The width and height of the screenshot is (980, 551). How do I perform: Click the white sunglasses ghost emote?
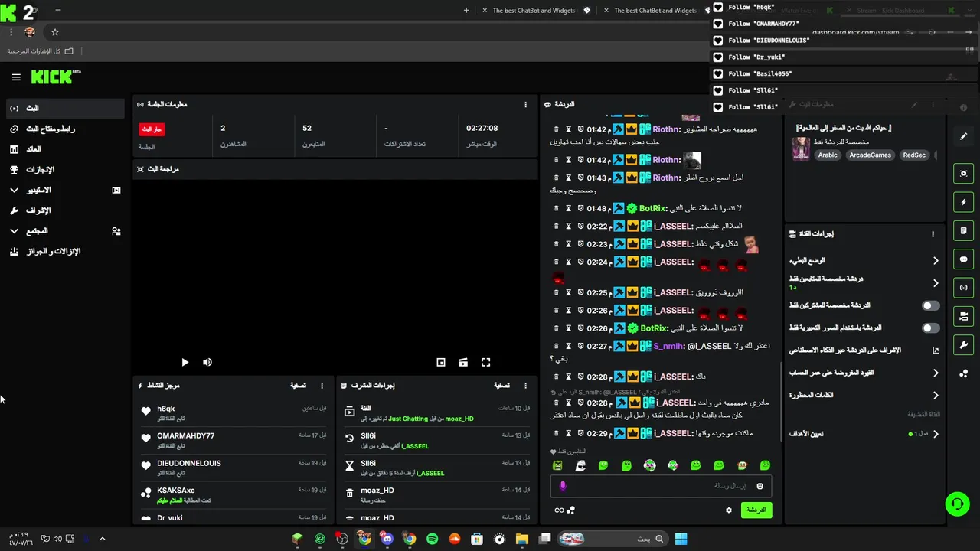[580, 465]
